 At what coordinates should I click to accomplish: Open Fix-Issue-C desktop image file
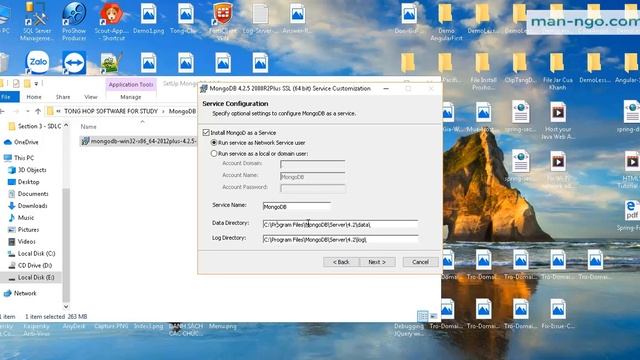pos(558,313)
